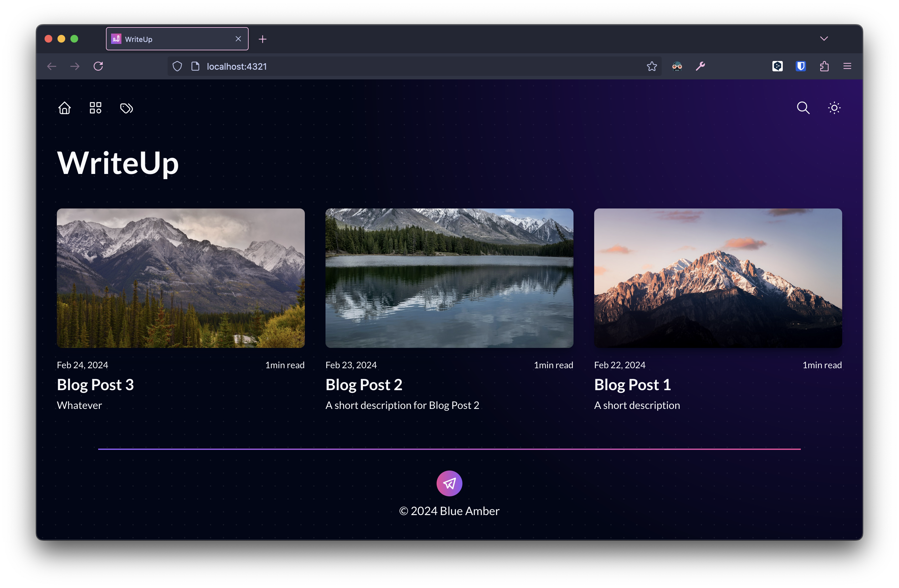Viewport: 899px width, 588px height.
Task: Click the green fullscreen window button
Action: click(x=74, y=39)
